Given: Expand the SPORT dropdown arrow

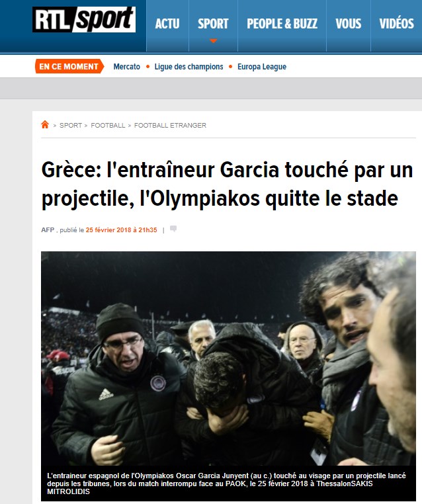Looking at the screenshot, I should click(214, 41).
